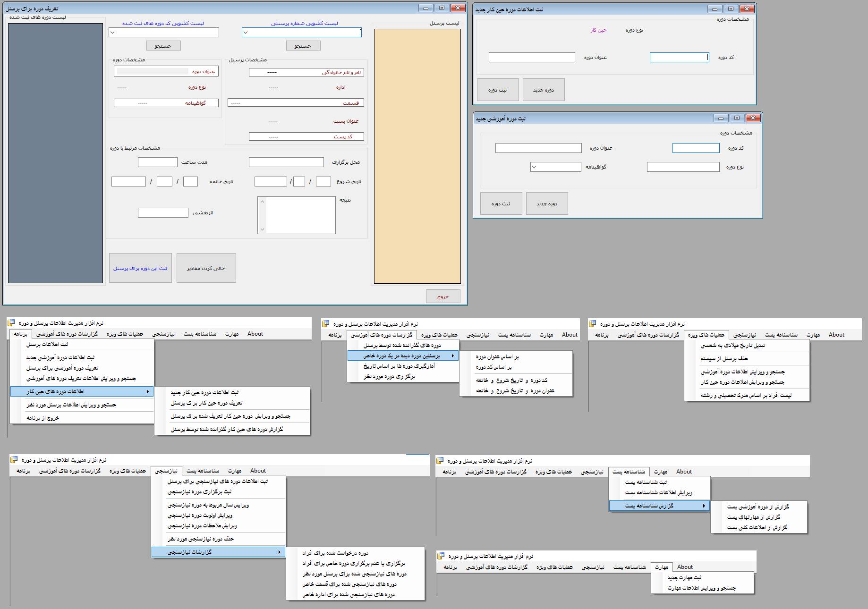Open the لیست کشویی کد دوره های ثبت شده dropdown
This screenshot has height=609, width=868.
click(x=112, y=33)
